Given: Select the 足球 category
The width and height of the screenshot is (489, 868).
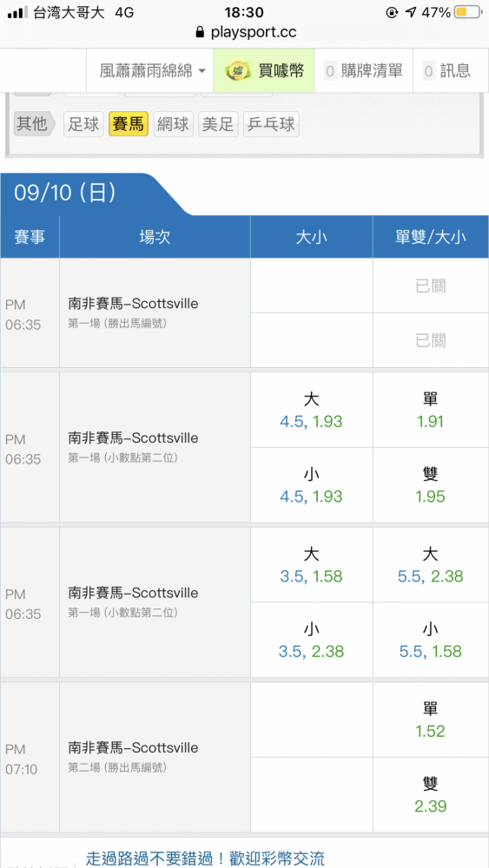Looking at the screenshot, I should 83,124.
